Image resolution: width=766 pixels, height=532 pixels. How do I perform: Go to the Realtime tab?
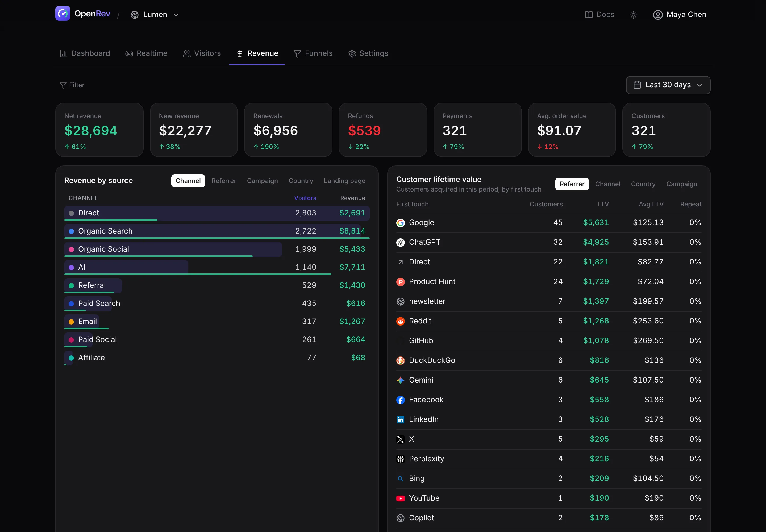[x=146, y=53]
